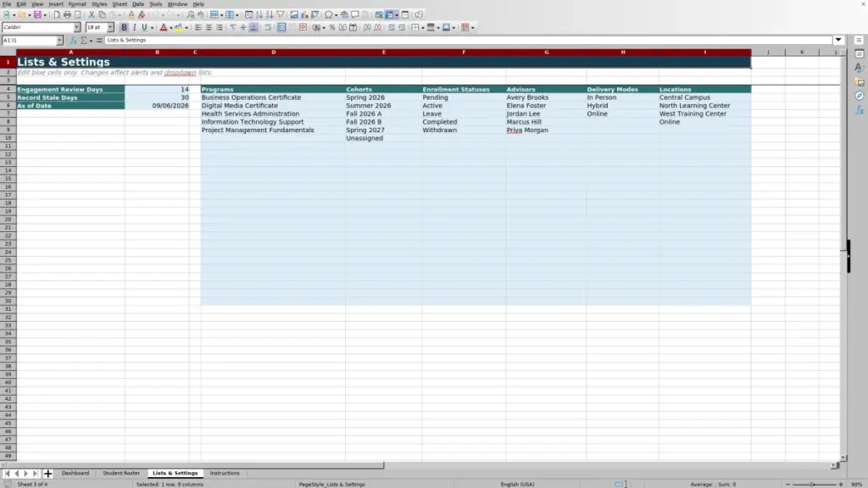Click the Clone Formatting paintbrush icon
This screenshot has width=868, height=488.
(131, 15)
